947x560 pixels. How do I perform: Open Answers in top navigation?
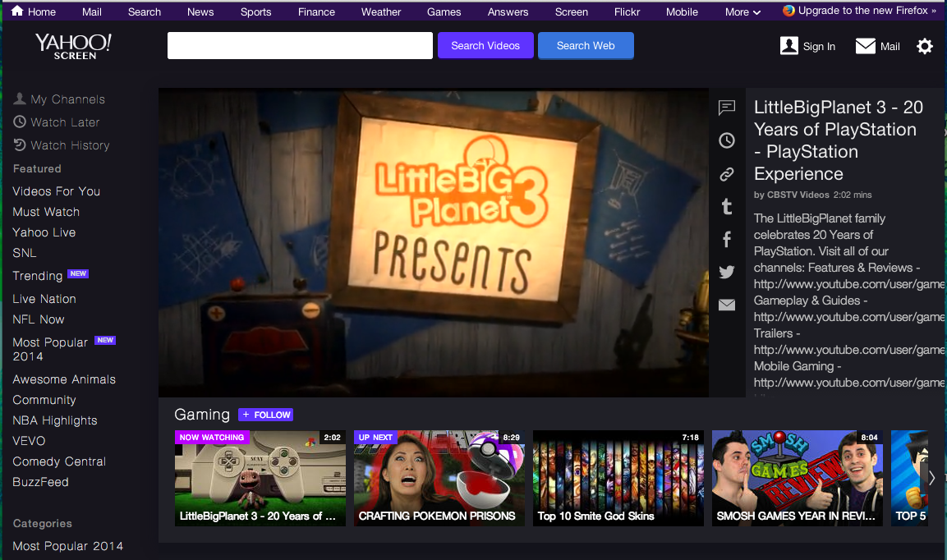coord(508,12)
